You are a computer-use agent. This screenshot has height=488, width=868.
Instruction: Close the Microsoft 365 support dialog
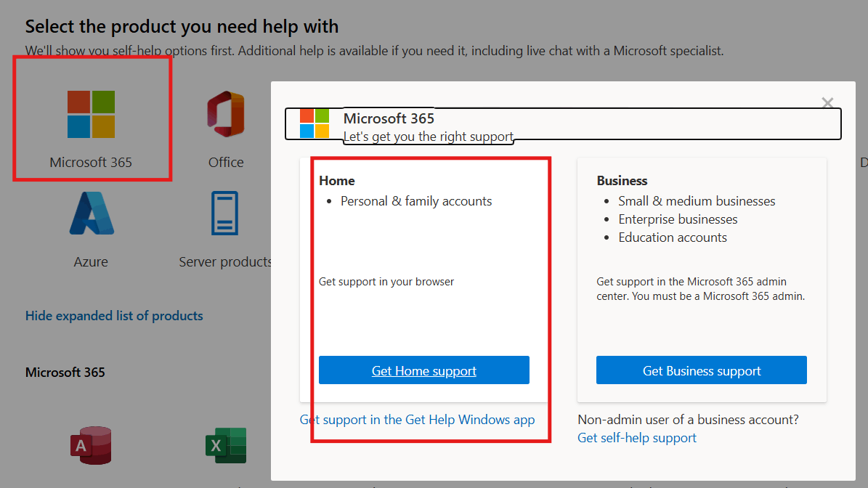pos(827,103)
